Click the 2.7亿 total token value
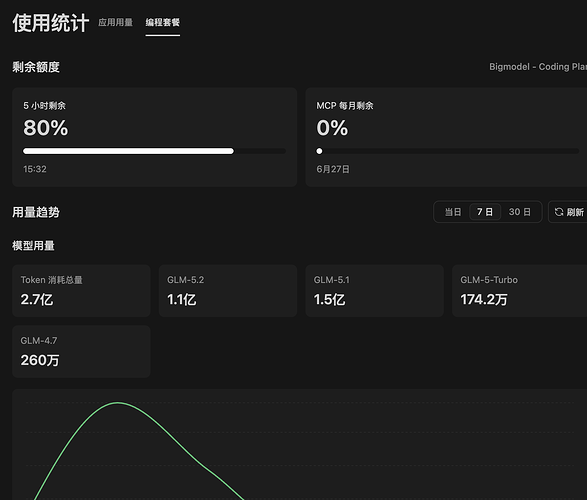This screenshot has width=587, height=500. [37, 300]
